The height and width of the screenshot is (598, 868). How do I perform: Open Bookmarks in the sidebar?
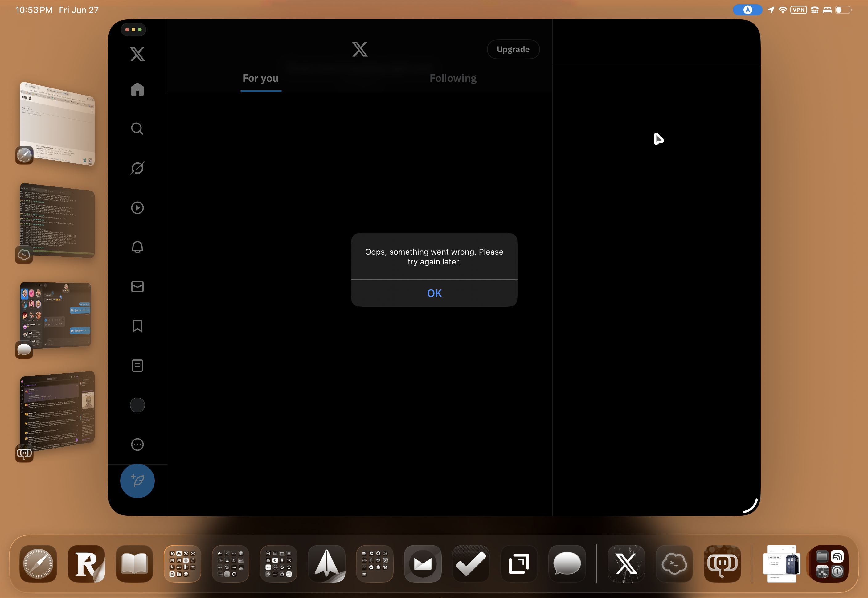[x=137, y=326]
